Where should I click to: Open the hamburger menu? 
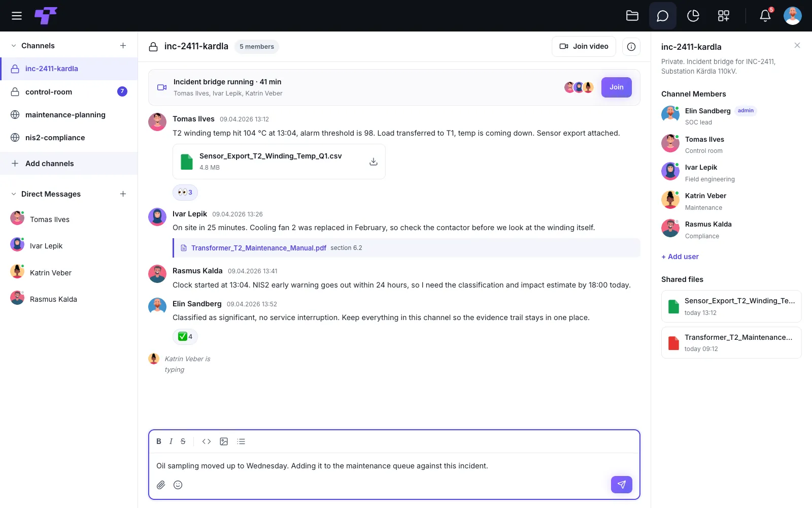click(17, 16)
